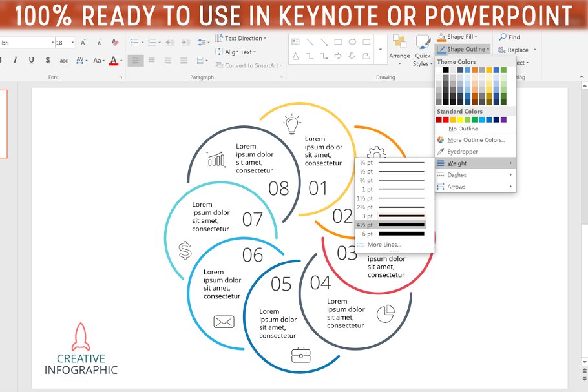Click the Eyedropper outline tool
The height and width of the screenshot is (392, 588).
click(462, 152)
